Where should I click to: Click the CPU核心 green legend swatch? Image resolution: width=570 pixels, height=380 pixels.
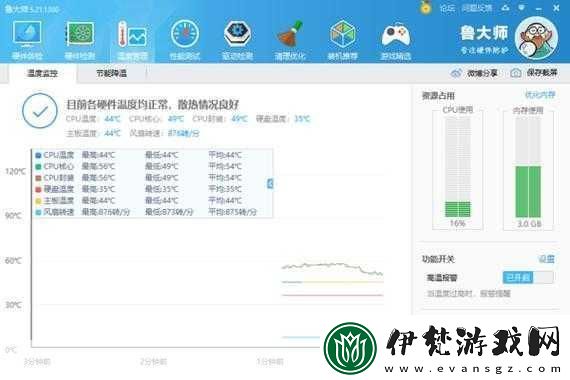pos(38,167)
